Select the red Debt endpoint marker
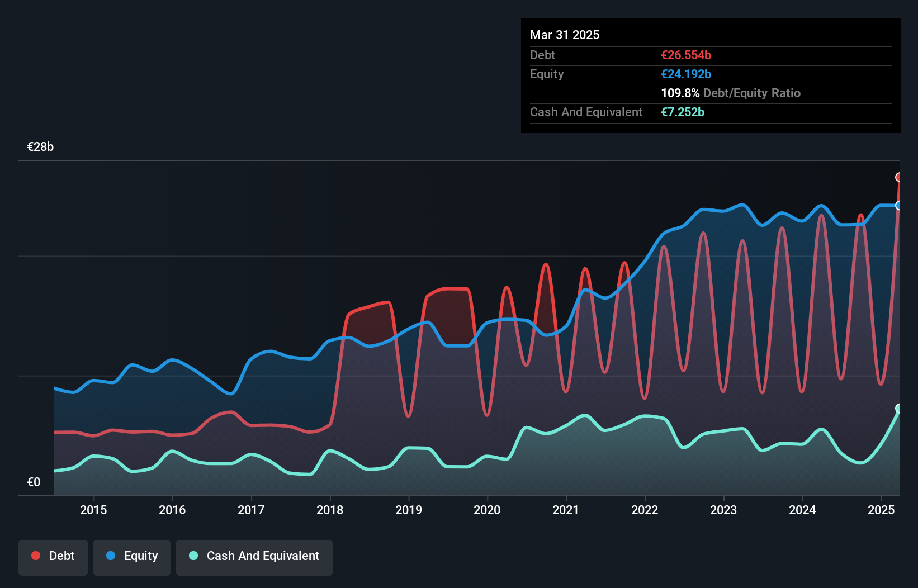 [x=899, y=177]
